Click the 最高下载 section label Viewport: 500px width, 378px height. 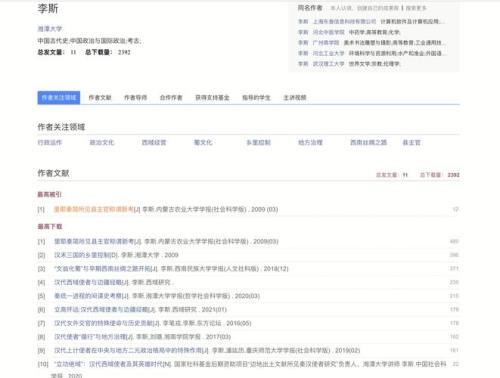50,227
